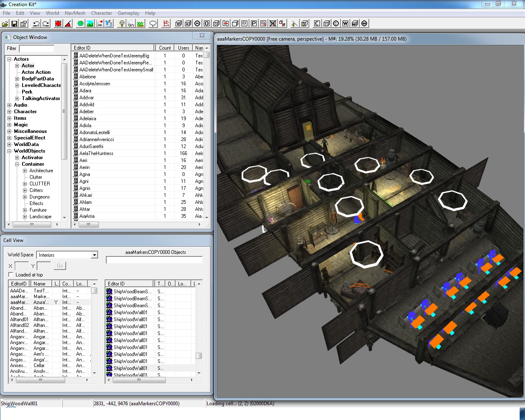
Task: Click the HK Havok simulation icon
Action: (99, 24)
